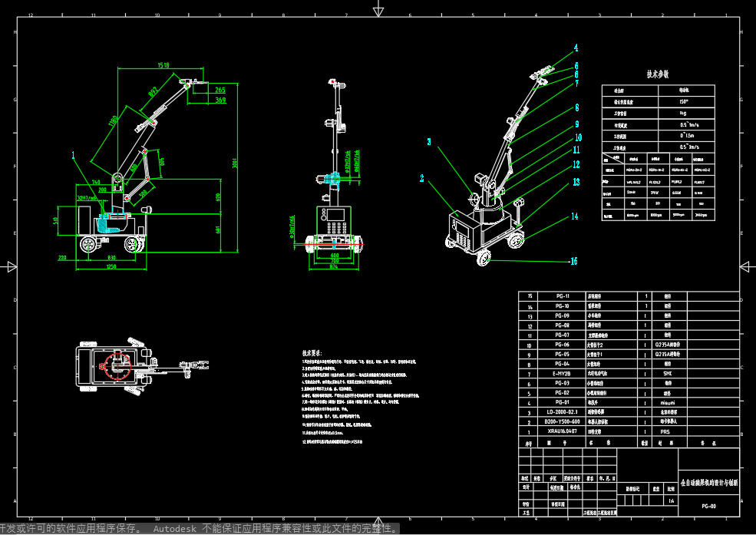Click cyan balloon number 13
The height and width of the screenshot is (535, 756).
tap(576, 182)
